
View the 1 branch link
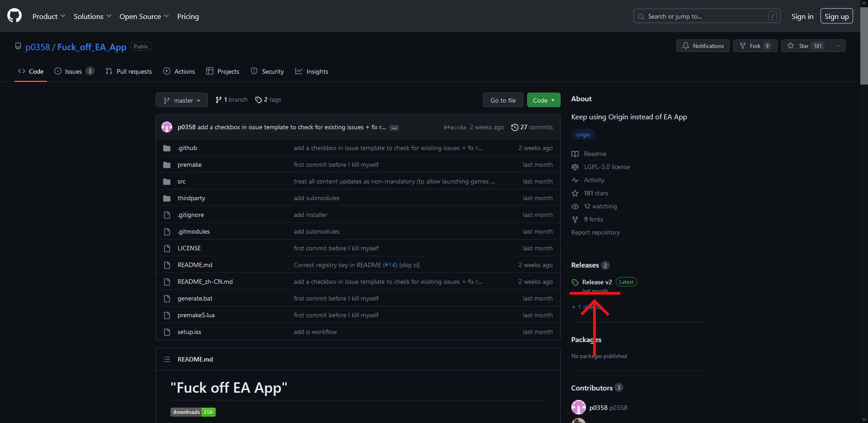pyautogui.click(x=231, y=100)
